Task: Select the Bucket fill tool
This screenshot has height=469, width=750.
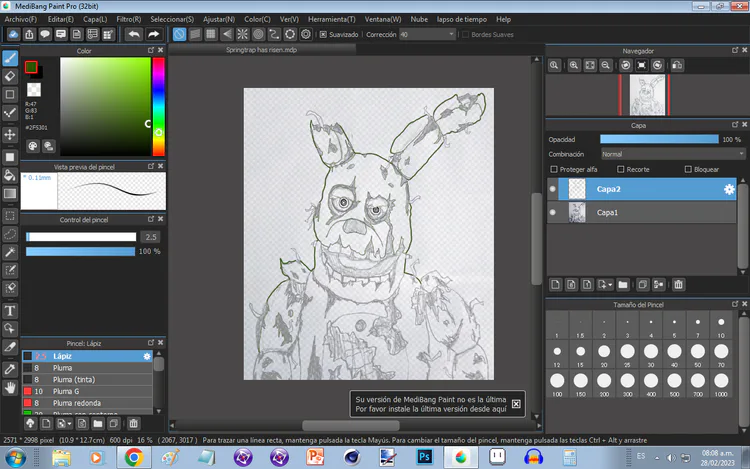Action: click(x=10, y=175)
